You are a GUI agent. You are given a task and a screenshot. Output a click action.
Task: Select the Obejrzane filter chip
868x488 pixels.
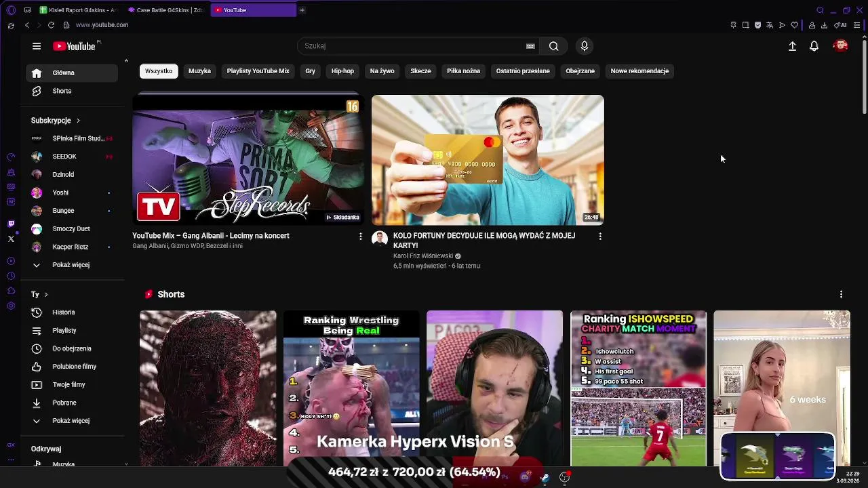(x=580, y=71)
